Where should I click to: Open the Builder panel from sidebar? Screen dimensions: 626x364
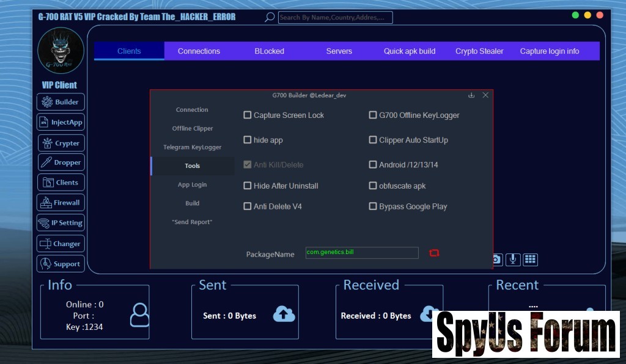pos(61,102)
